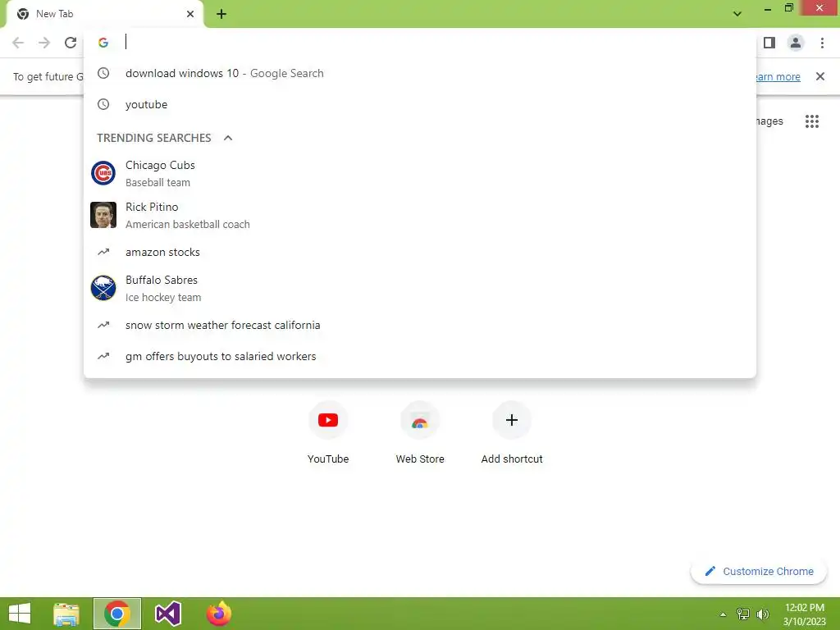Open the profile avatar button
The height and width of the screenshot is (630, 840).
(x=796, y=43)
